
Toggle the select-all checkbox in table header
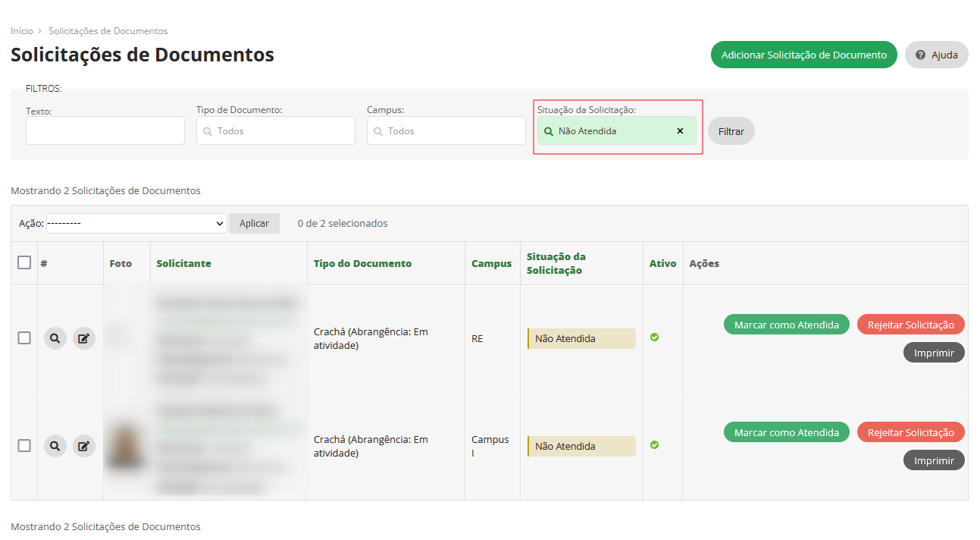[x=24, y=262]
